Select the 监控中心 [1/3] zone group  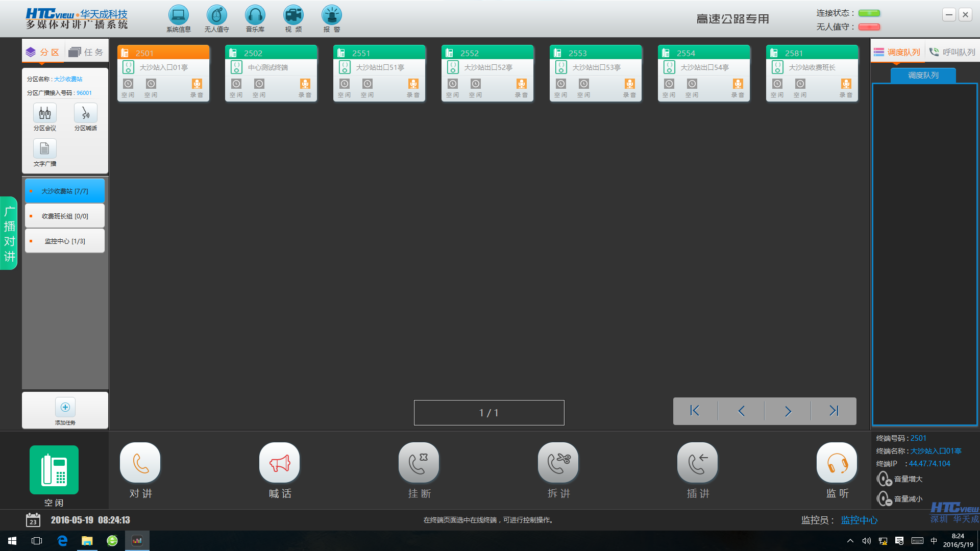point(65,241)
